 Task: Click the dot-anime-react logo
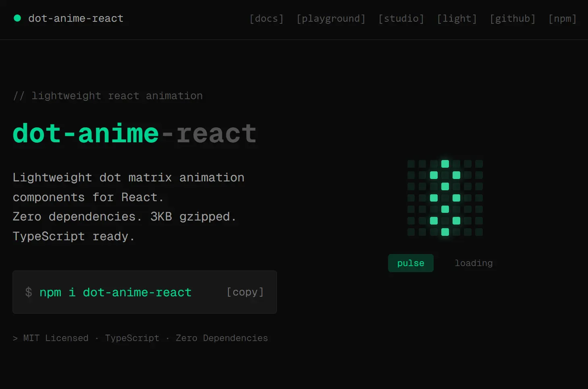76,18
